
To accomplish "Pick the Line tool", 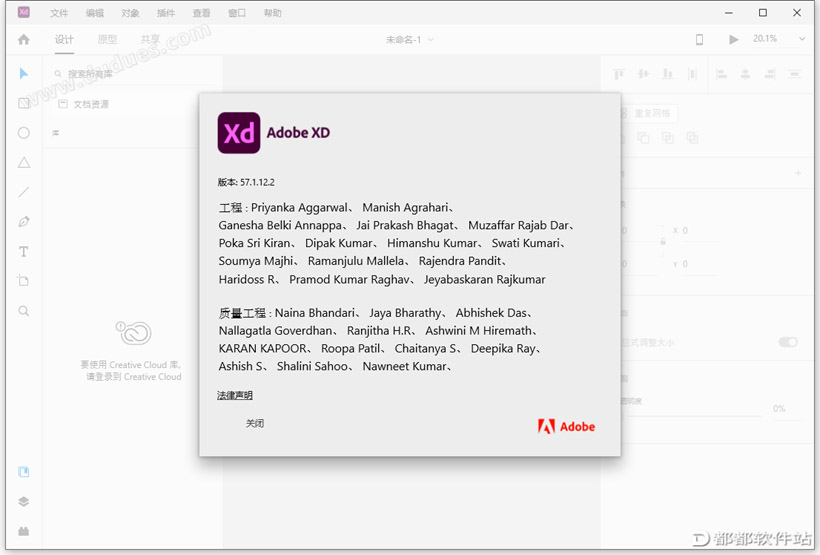I will [x=24, y=192].
